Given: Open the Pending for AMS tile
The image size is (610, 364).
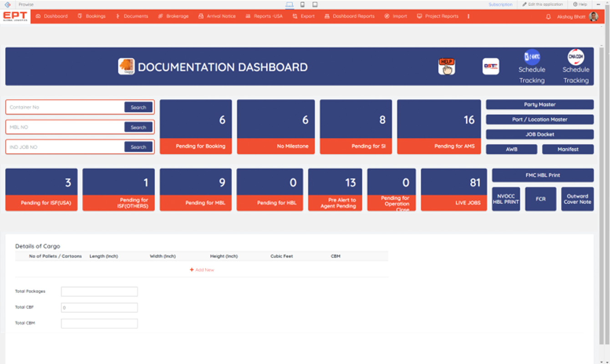Looking at the screenshot, I should point(438,127).
